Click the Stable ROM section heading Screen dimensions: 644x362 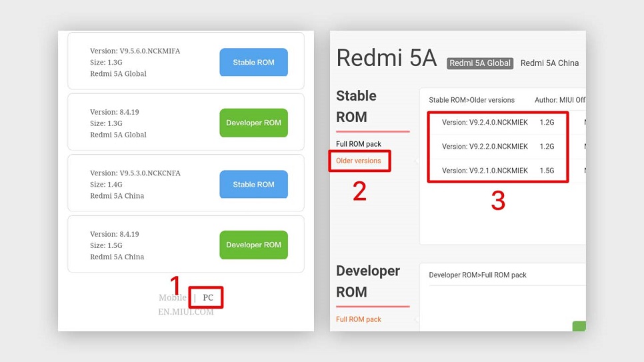[356, 106]
